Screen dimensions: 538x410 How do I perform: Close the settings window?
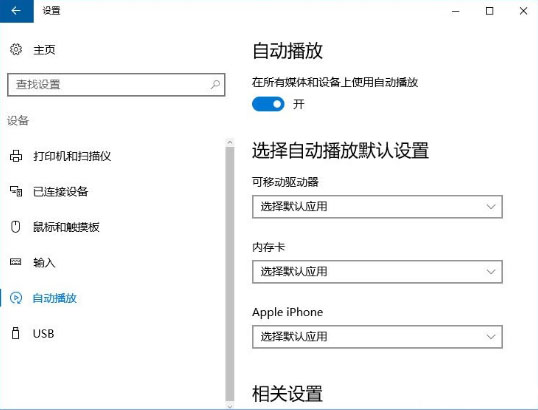tap(523, 11)
